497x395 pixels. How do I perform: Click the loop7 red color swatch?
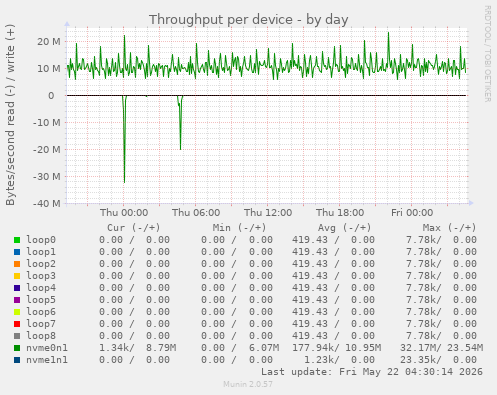pyautogui.click(x=17, y=324)
